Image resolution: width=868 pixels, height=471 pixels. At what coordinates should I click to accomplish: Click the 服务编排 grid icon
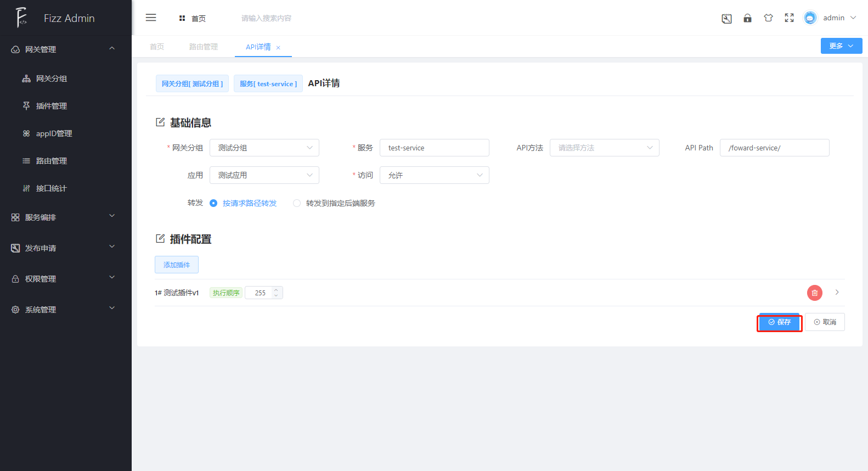click(x=15, y=217)
